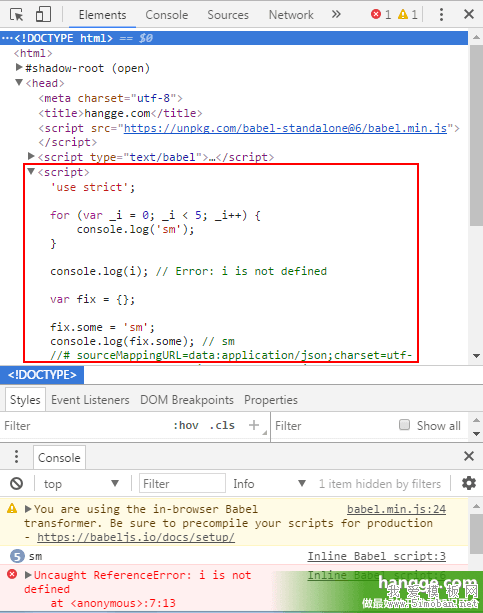Toggle the :hov element state button
This screenshot has height=613, width=483.
(186, 425)
